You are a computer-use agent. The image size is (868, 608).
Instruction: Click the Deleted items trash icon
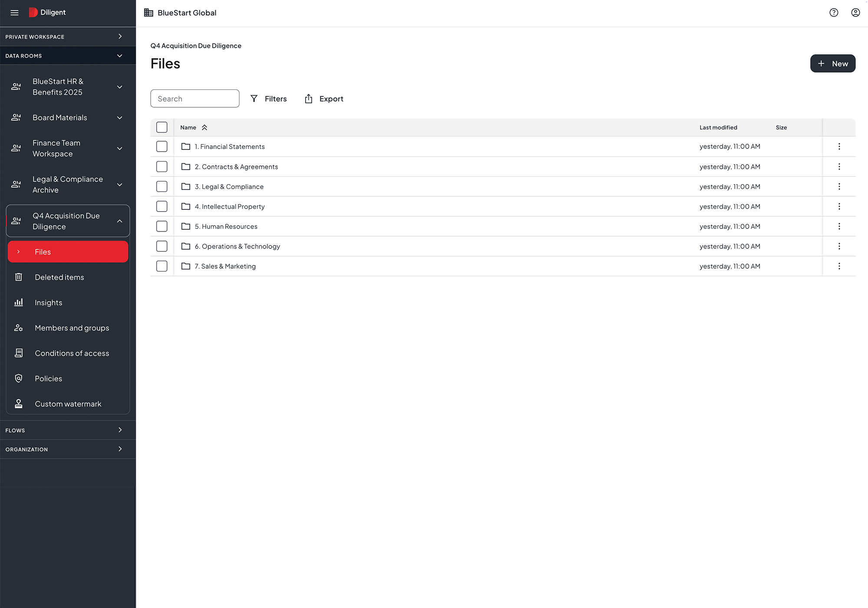coord(19,277)
